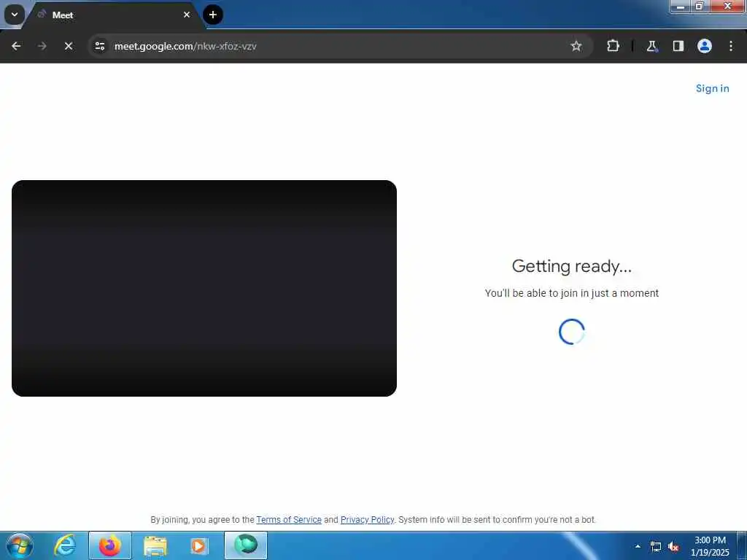Select the Meet browser tab
747x560 pixels.
point(115,15)
